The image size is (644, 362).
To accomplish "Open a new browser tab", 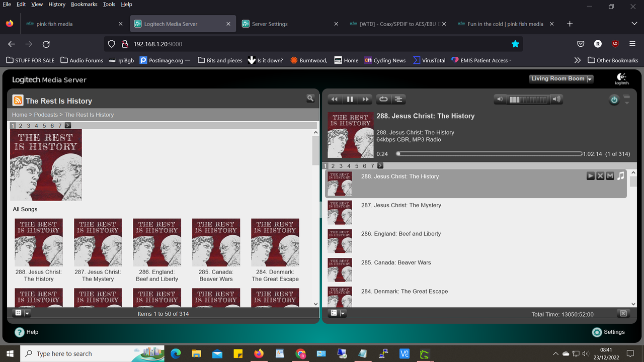I will pyautogui.click(x=570, y=24).
